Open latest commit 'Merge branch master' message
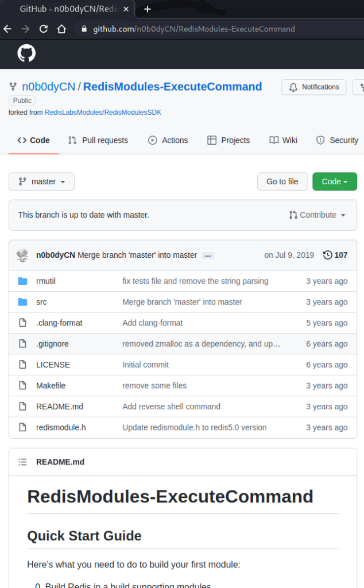Image resolution: width=364 pixels, height=588 pixels. coord(137,256)
